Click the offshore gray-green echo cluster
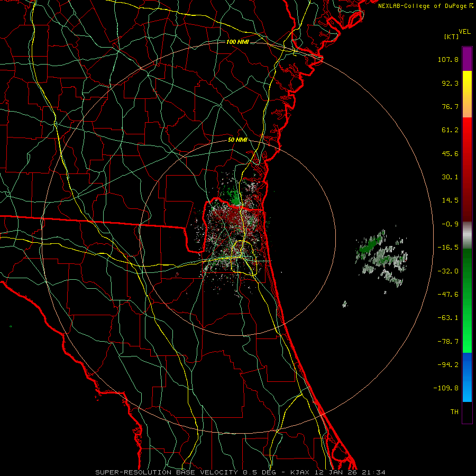Screen dimensions: 476x476 pos(381,258)
